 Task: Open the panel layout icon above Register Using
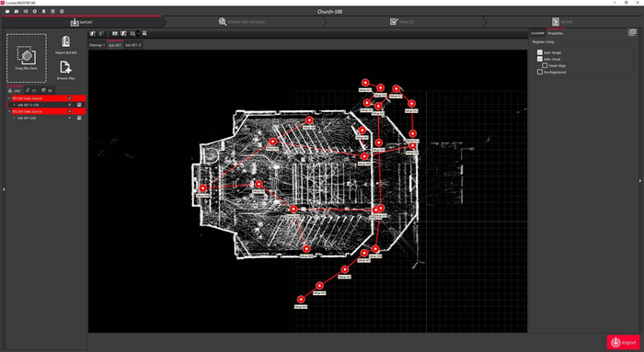click(632, 33)
